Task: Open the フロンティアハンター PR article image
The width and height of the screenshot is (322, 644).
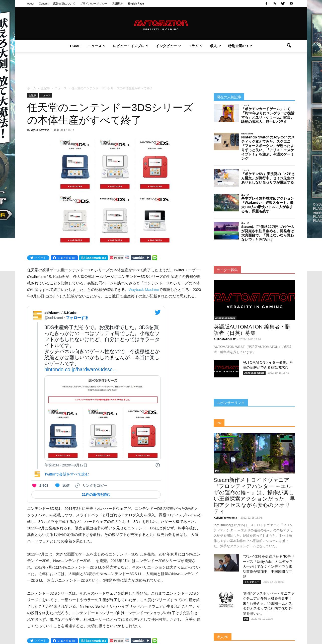Action: tap(254, 453)
